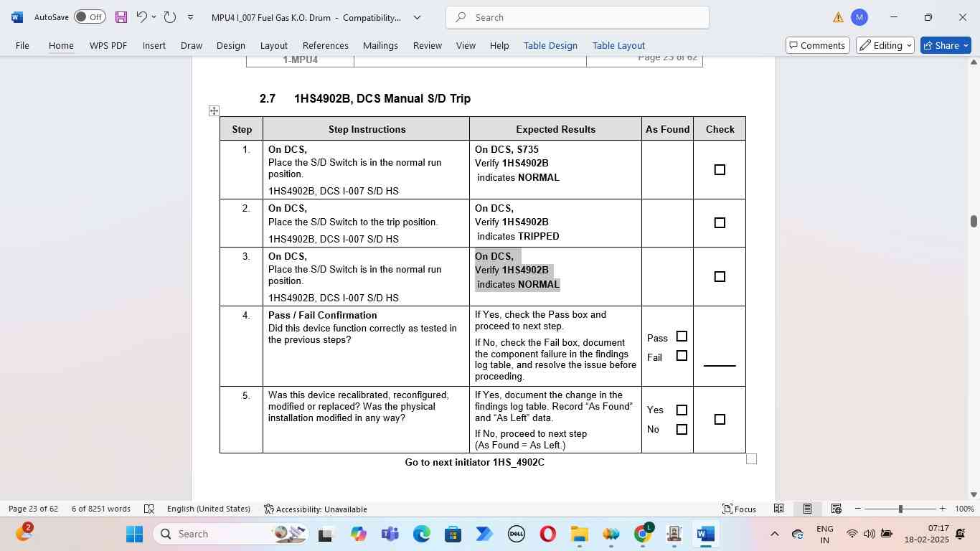
Task: Open the File menu
Action: 22,45
